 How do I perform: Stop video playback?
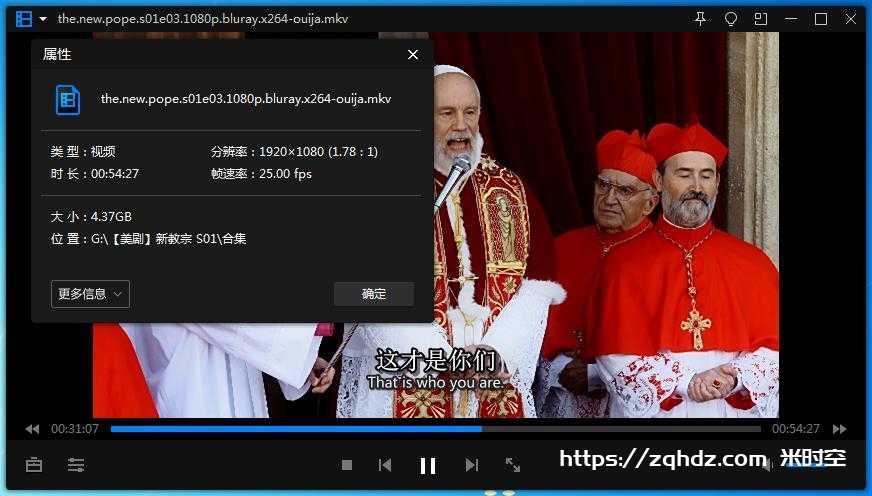tap(347, 464)
